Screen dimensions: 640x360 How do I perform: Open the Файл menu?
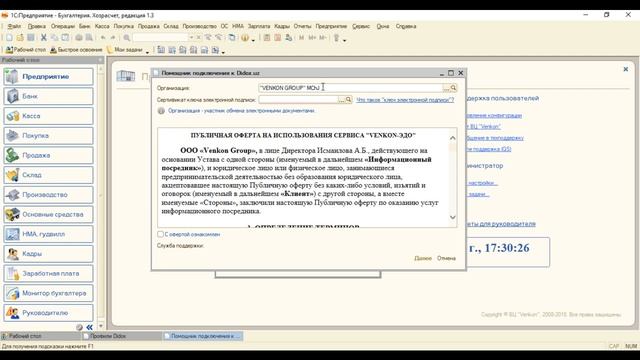pos(14,26)
